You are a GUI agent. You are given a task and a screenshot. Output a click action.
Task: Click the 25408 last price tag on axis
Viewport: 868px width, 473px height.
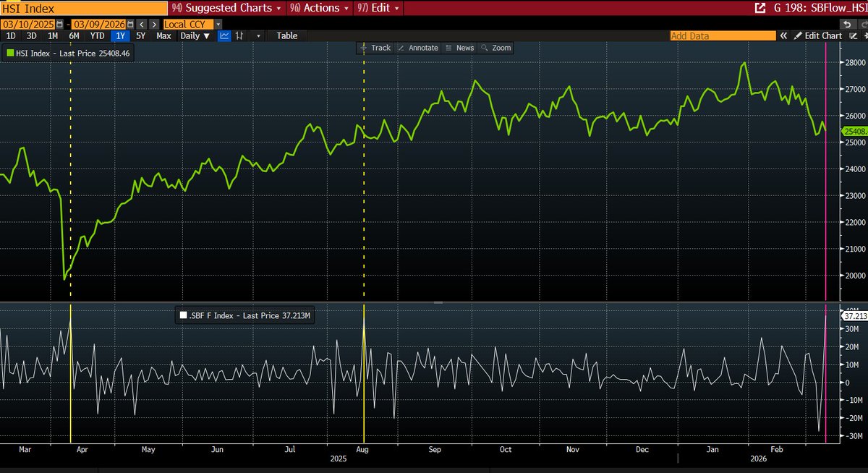(854, 131)
